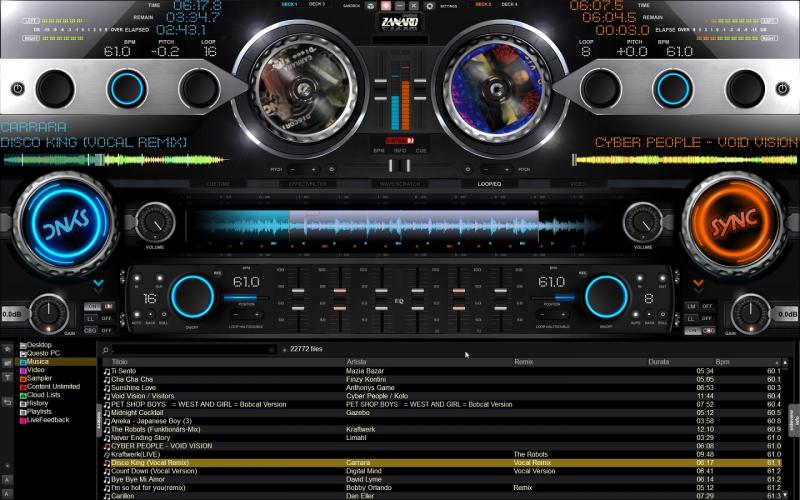Viewport: 800px width, 500px height.
Task: Click left deck VOLUME knob
Action: [x=155, y=223]
